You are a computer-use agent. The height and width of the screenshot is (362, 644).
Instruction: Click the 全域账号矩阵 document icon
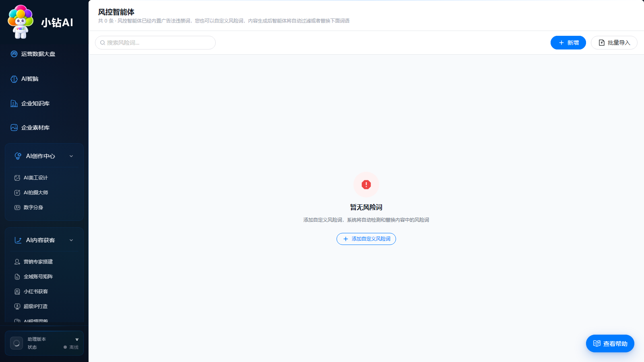coord(17,277)
